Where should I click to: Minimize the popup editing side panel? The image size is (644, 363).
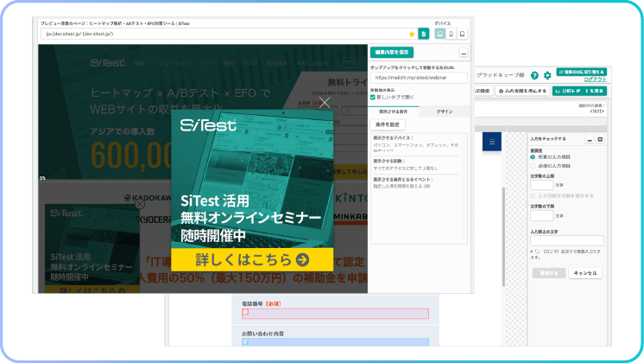click(464, 53)
